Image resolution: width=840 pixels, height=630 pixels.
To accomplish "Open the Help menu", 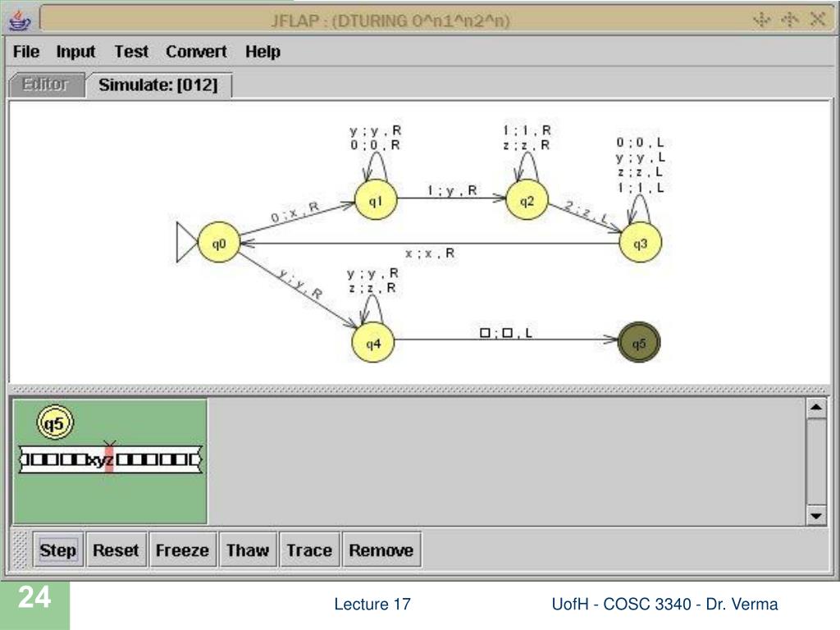I will pyautogui.click(x=262, y=52).
